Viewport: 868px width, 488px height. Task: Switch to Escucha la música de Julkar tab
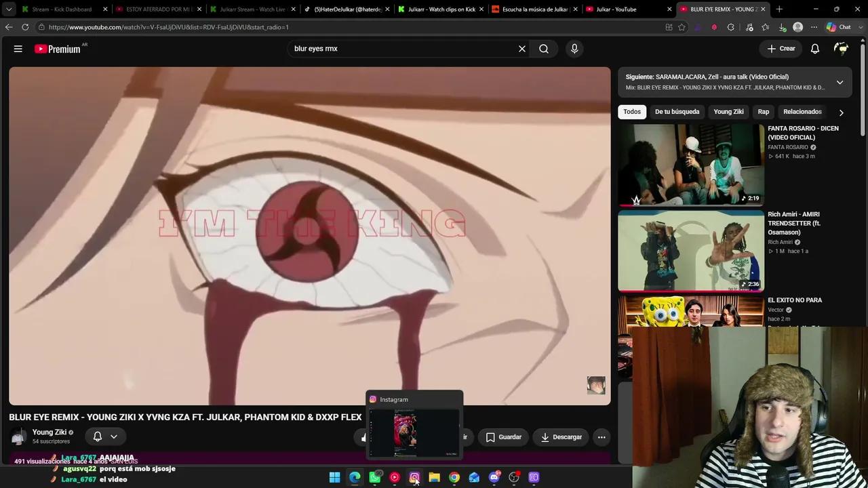pyautogui.click(x=534, y=9)
